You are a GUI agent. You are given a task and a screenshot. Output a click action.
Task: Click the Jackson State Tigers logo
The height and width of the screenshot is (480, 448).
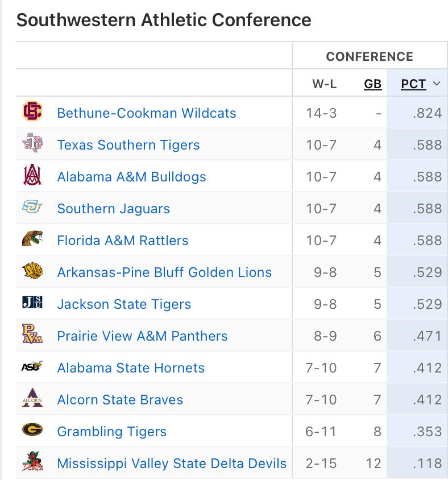tap(32, 304)
